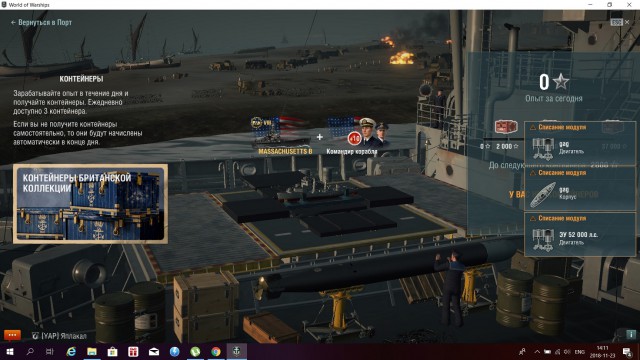This screenshot has height=360, width=640.
Task: Click the red commander skill points badge
Action: point(354,138)
